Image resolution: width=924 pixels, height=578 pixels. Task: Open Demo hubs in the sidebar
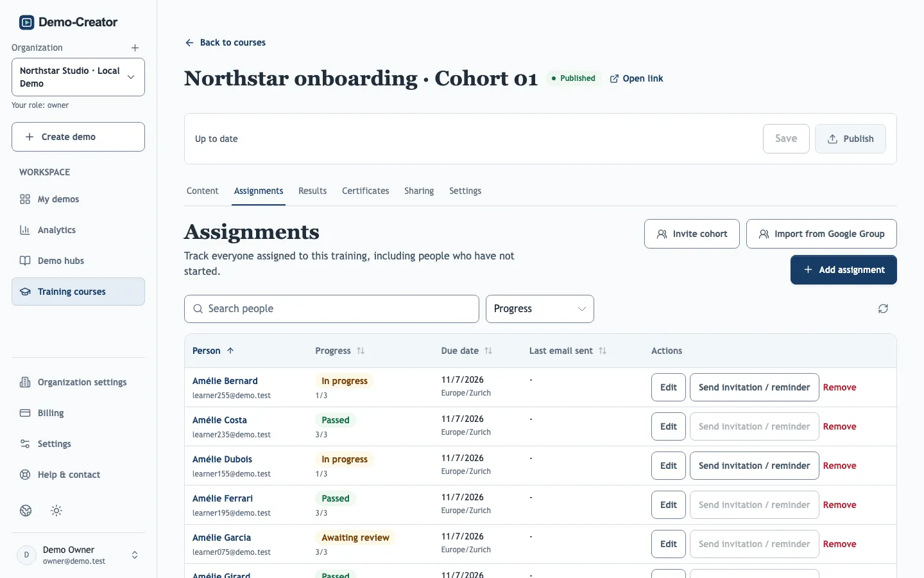click(78, 261)
